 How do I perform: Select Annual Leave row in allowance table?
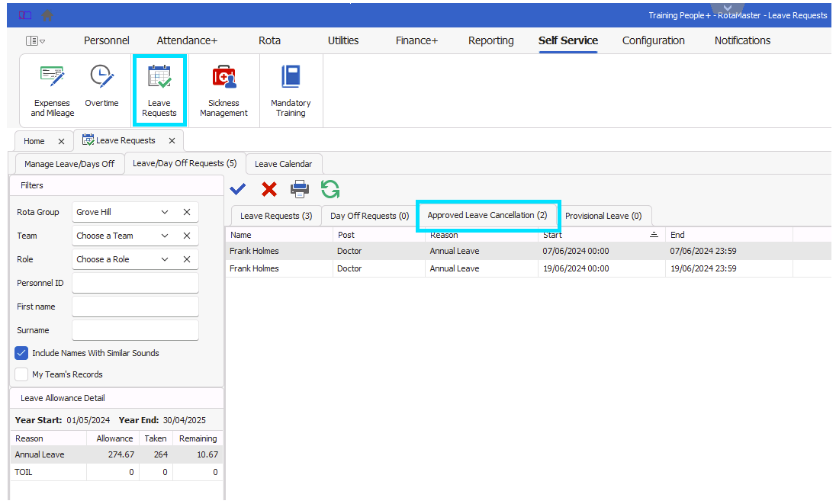(x=116, y=454)
